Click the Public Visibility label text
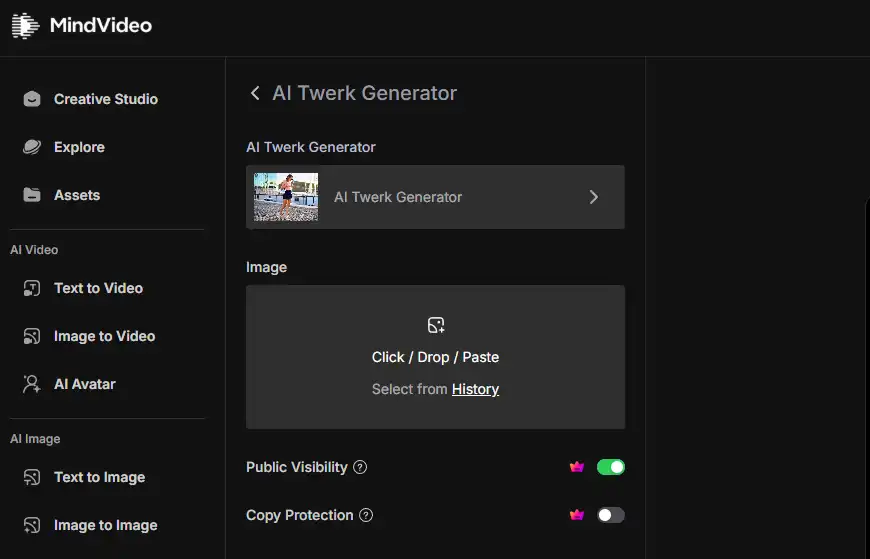 (297, 467)
